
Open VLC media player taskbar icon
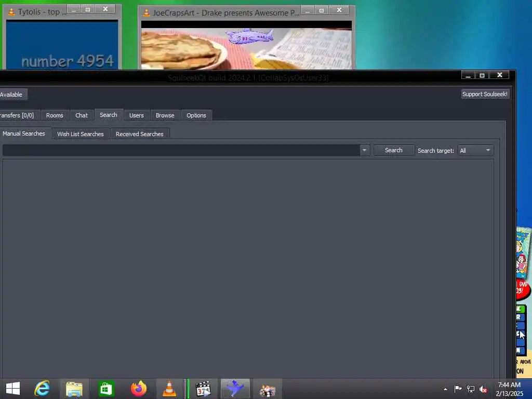[x=169, y=389]
